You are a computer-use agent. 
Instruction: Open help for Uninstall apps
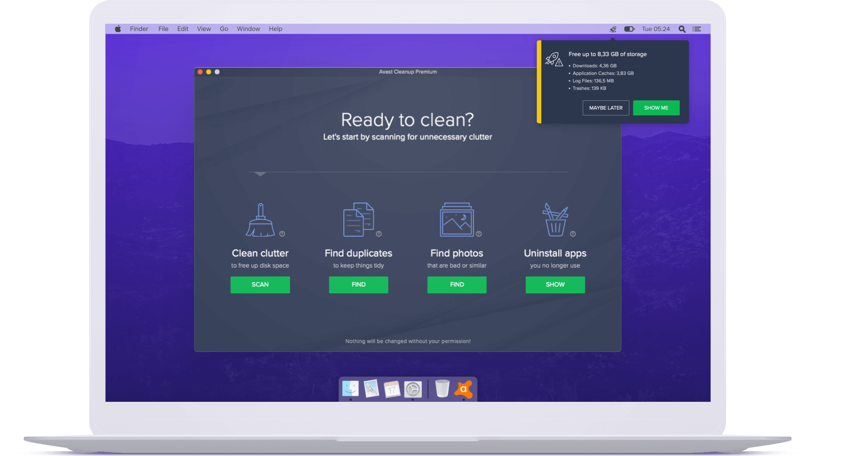573,234
